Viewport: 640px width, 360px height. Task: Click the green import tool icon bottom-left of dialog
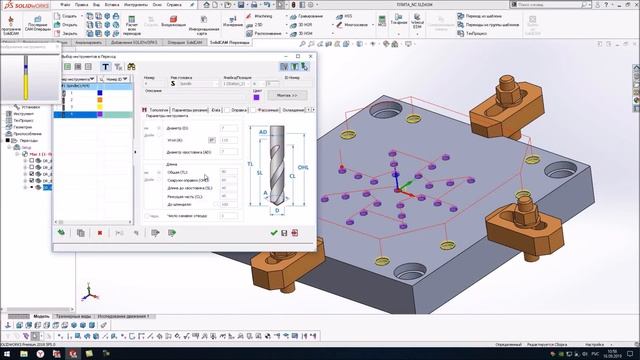tap(61, 232)
